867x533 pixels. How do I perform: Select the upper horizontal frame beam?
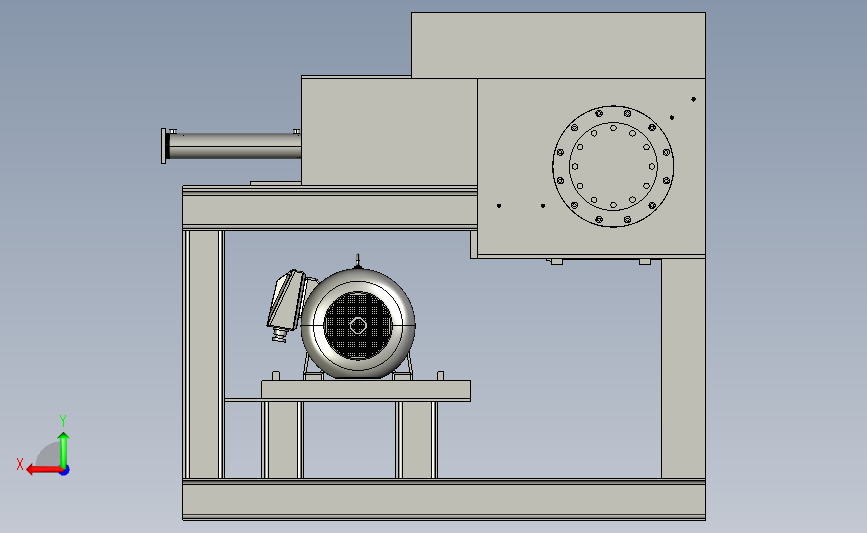(x=330, y=208)
